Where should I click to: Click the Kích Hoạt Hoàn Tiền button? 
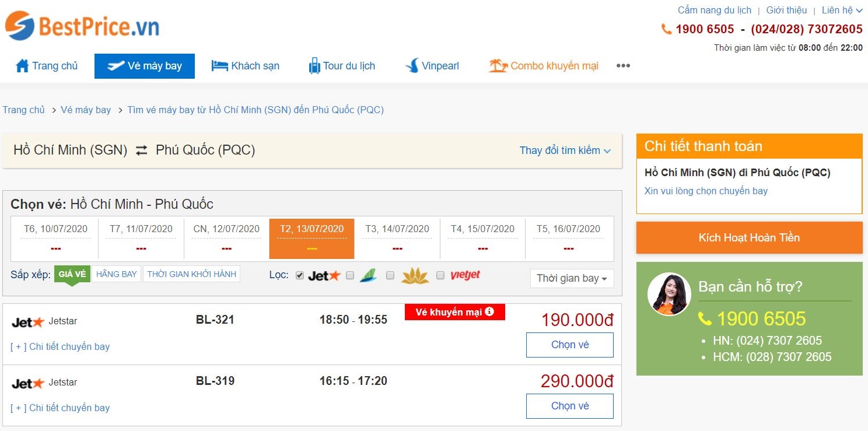(749, 237)
